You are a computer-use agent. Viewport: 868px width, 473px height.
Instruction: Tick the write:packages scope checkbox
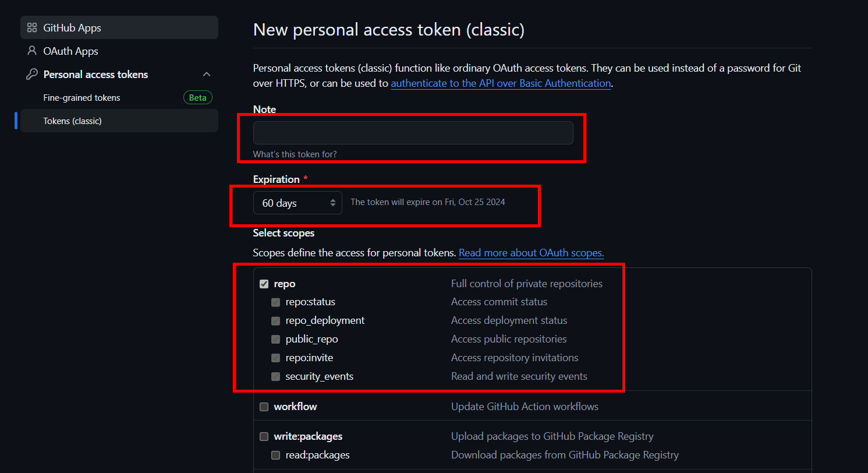click(264, 436)
